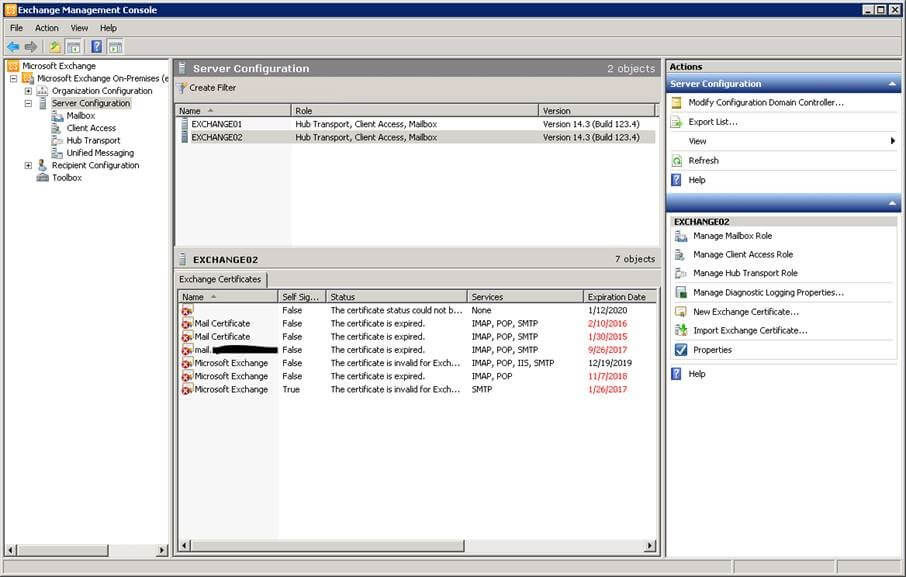Viewport: 906px width, 577px height.
Task: Click the green Refresh icon
Action: tap(677, 161)
